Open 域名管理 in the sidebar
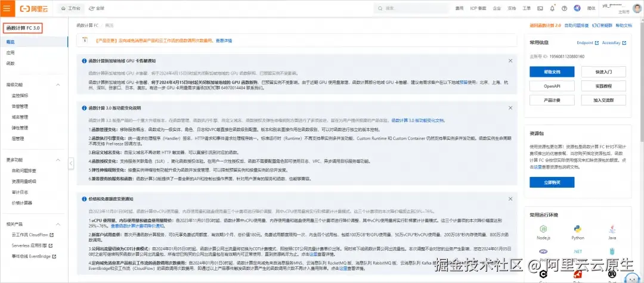The image size is (644, 283). (x=20, y=117)
